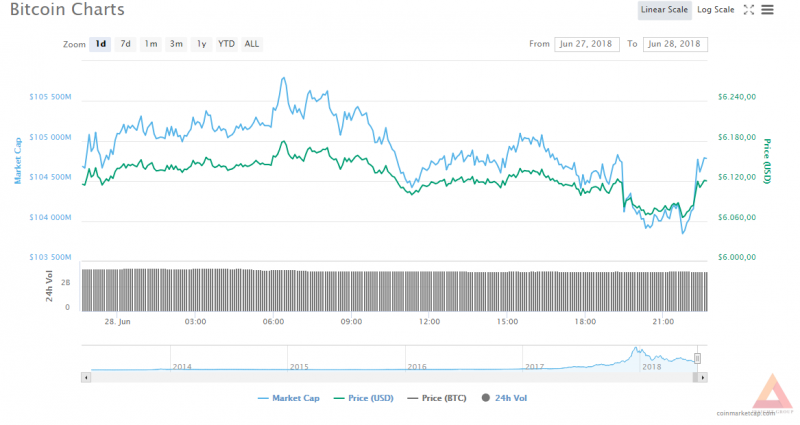Viewport: 800px width, 425px height.
Task: Click the navigator horizontal scrollbar track
Action: pyautogui.click(x=391, y=378)
